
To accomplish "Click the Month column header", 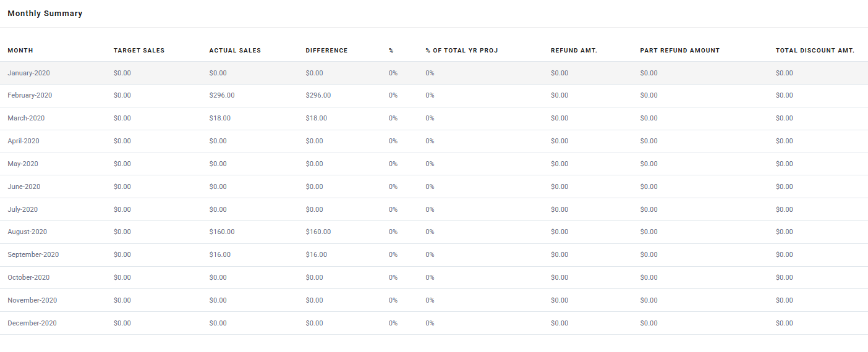I will click(x=20, y=51).
